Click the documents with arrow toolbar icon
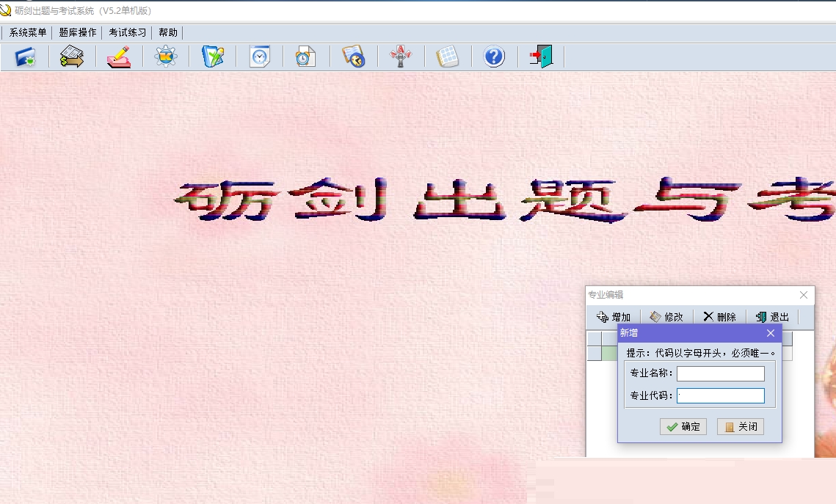This screenshot has height=504, width=836. pos(72,56)
